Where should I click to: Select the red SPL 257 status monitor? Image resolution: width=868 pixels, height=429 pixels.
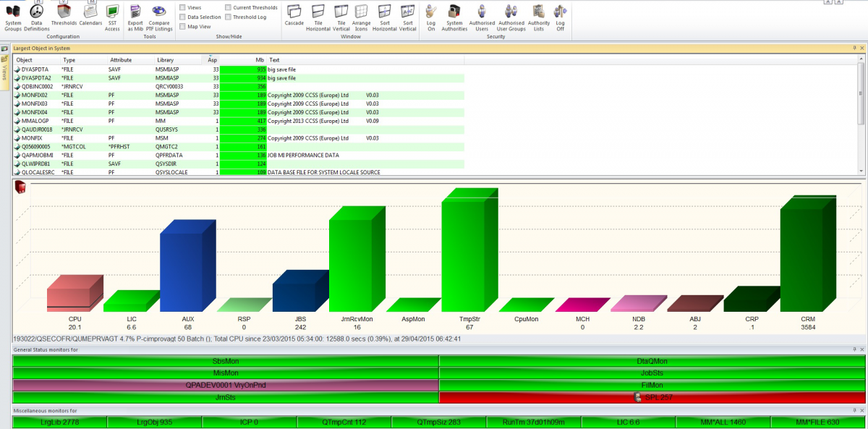652,398
